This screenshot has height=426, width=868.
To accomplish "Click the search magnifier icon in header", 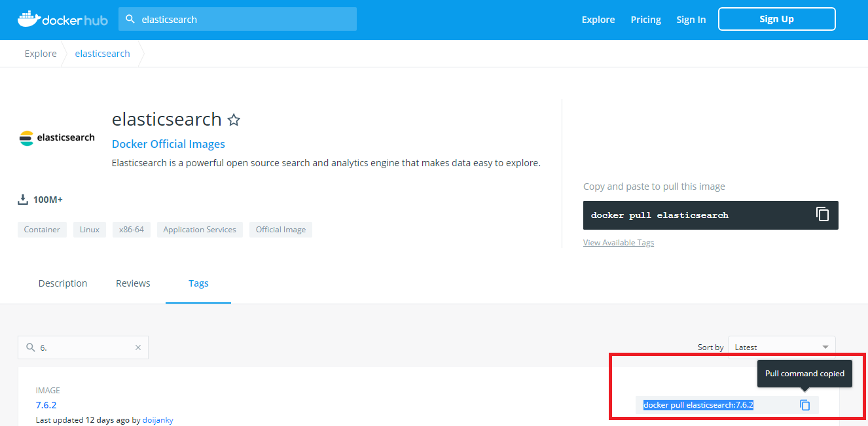I will click(x=130, y=20).
